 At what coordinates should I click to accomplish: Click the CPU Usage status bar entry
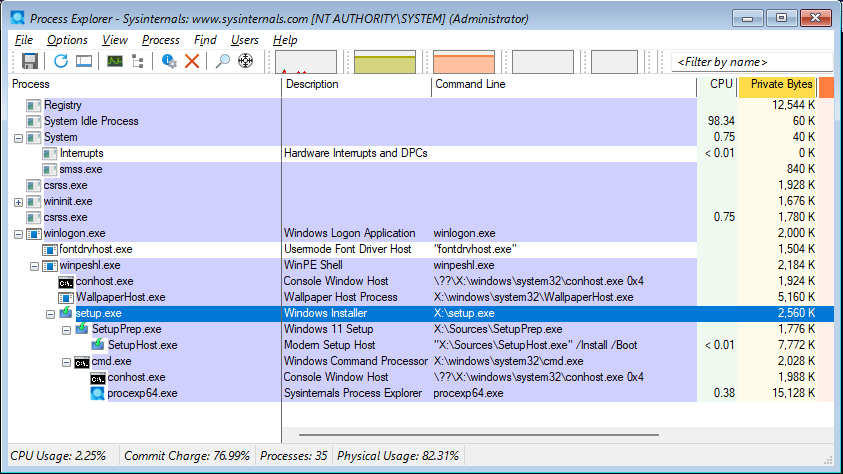[x=58, y=456]
